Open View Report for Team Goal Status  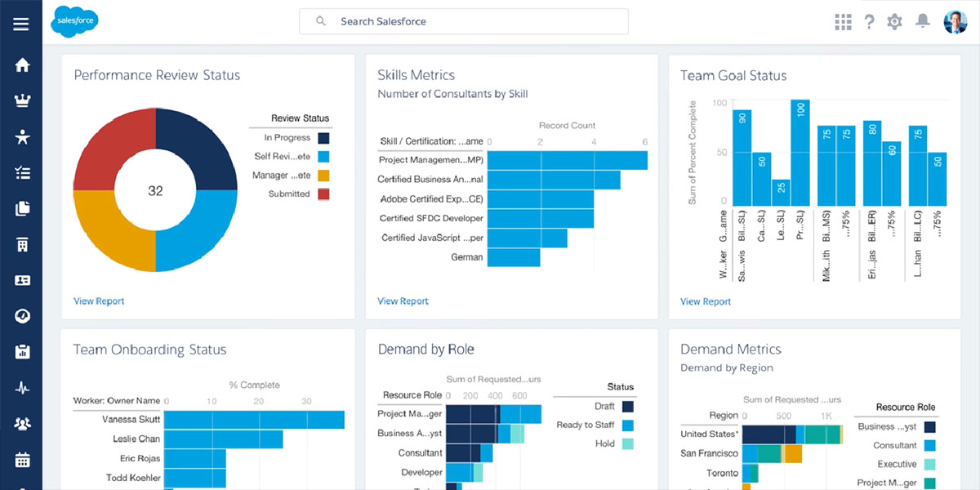(706, 301)
